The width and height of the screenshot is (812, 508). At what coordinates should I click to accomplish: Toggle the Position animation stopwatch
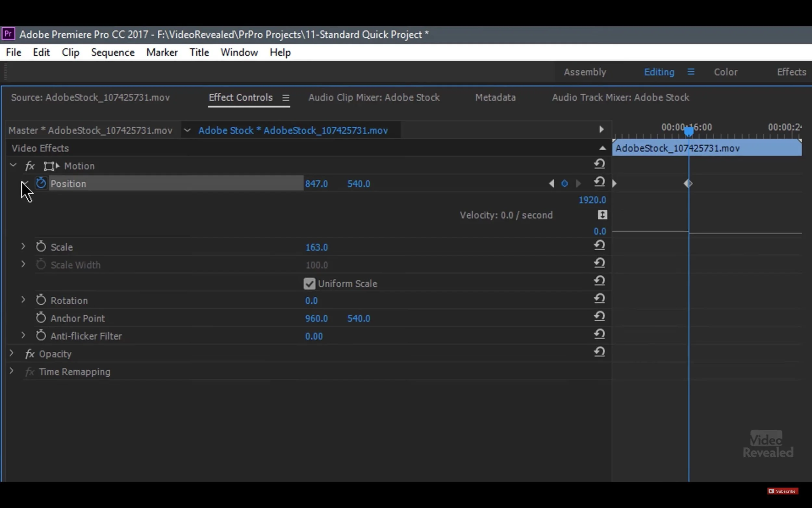point(41,183)
